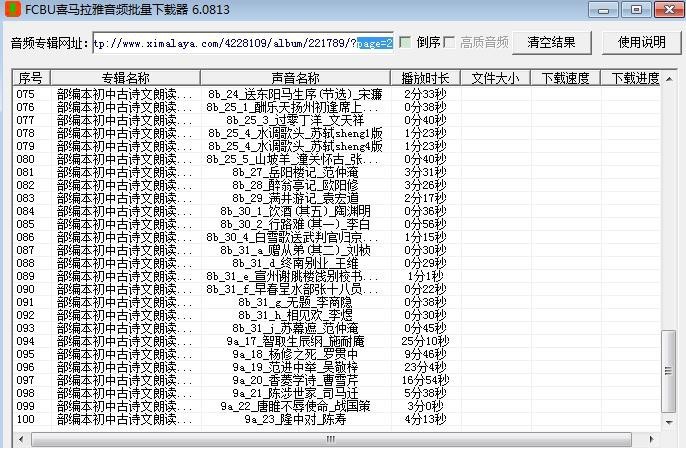This screenshot has height=471, width=686.
Task: Click the 音频专辑网址 label
Action: 50,43
